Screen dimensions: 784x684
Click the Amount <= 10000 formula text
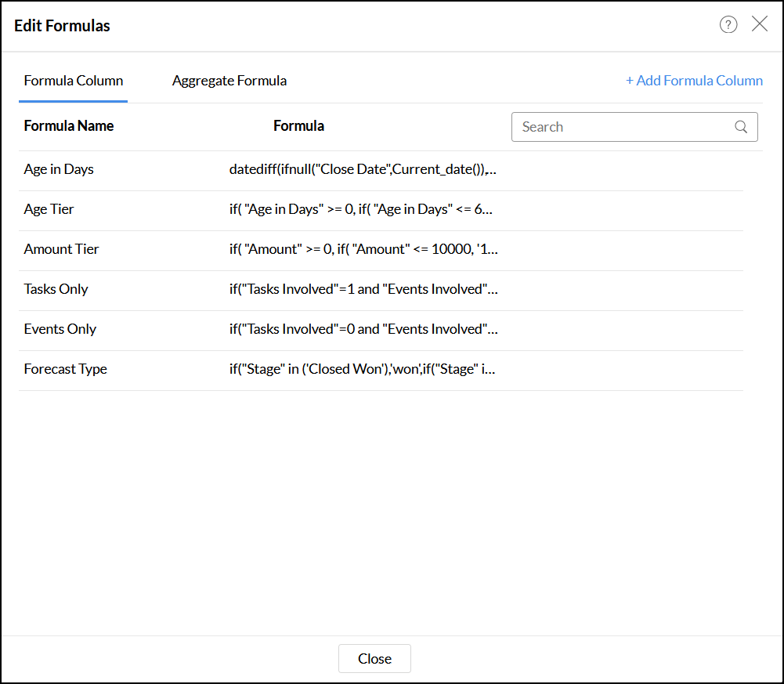coord(363,249)
